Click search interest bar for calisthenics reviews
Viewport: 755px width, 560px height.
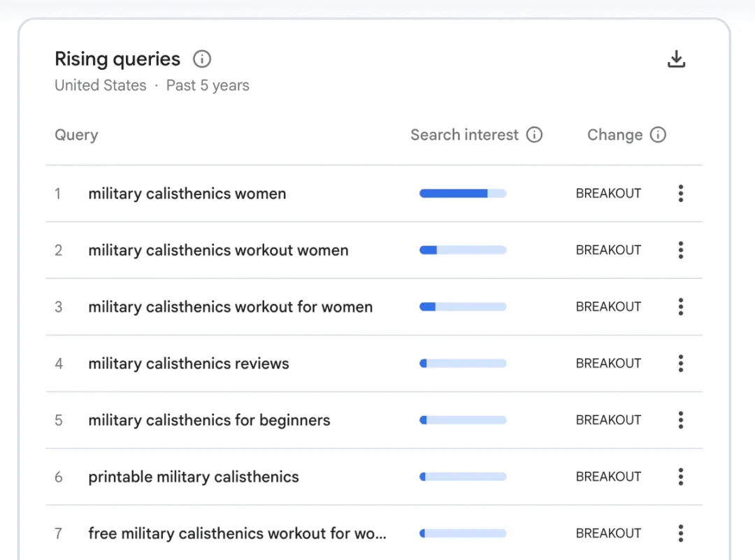(463, 364)
